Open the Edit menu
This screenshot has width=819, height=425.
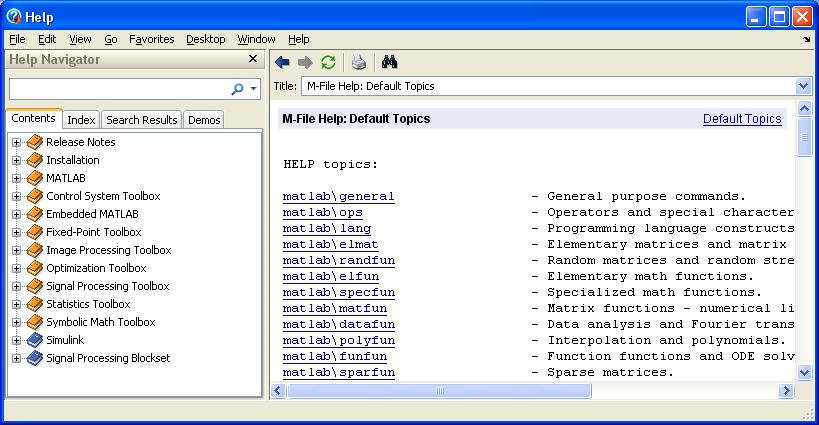[x=47, y=39]
